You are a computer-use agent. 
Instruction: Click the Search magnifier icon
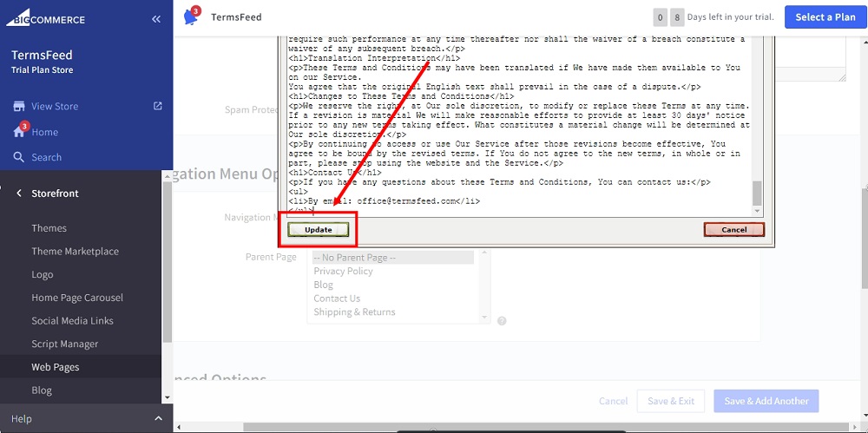point(19,157)
